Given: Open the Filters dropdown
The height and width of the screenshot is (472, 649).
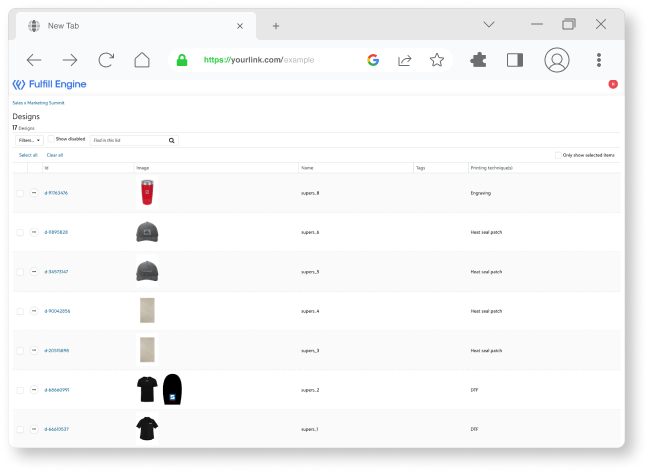Looking at the screenshot, I should pos(29,140).
